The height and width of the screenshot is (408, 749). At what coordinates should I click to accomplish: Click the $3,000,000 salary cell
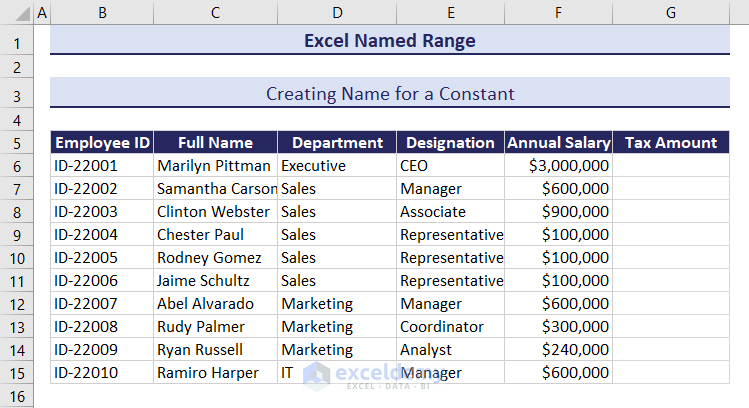tap(558, 166)
